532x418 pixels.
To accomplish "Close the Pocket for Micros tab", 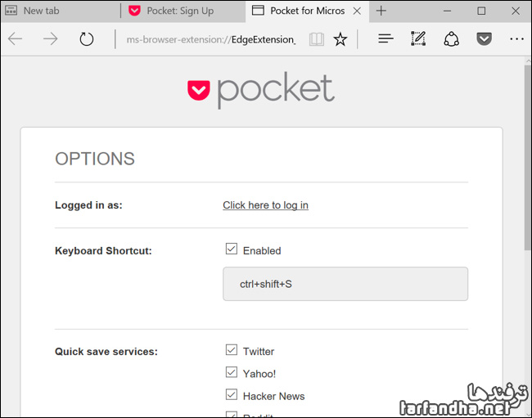I will click(x=357, y=11).
